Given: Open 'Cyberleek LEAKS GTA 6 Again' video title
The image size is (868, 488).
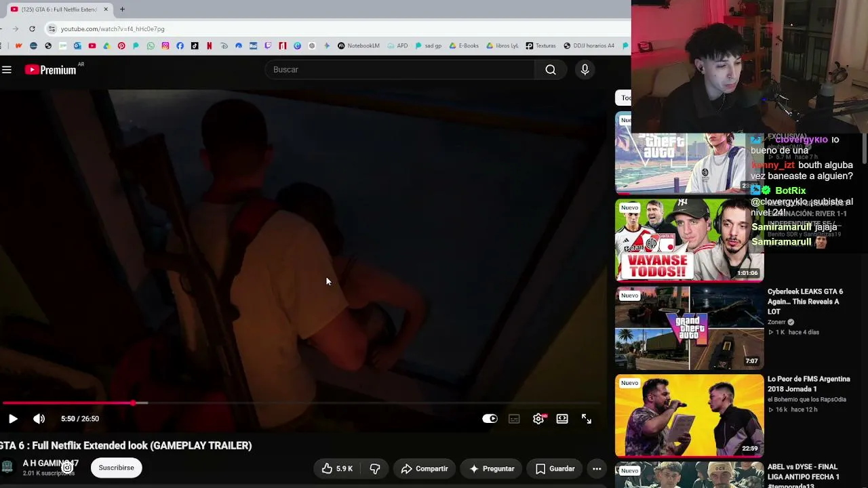Looking at the screenshot, I should (x=805, y=302).
